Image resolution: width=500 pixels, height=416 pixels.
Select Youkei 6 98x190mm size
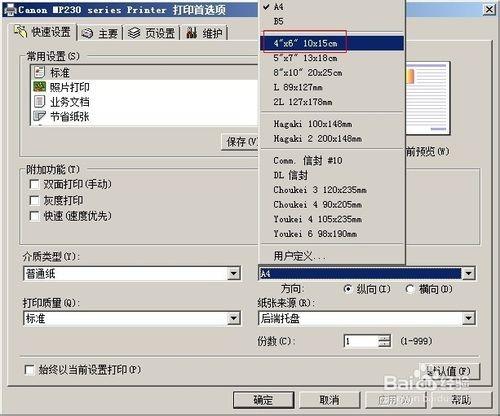click(332, 234)
